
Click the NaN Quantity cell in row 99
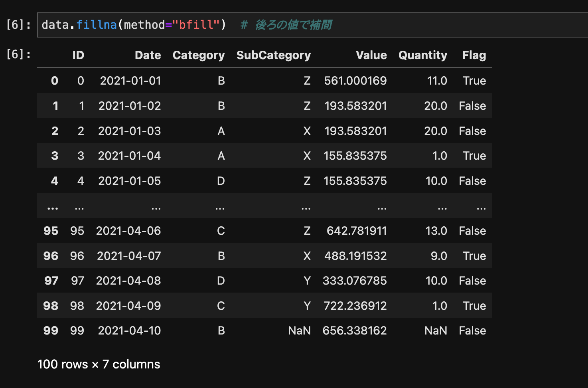point(436,331)
